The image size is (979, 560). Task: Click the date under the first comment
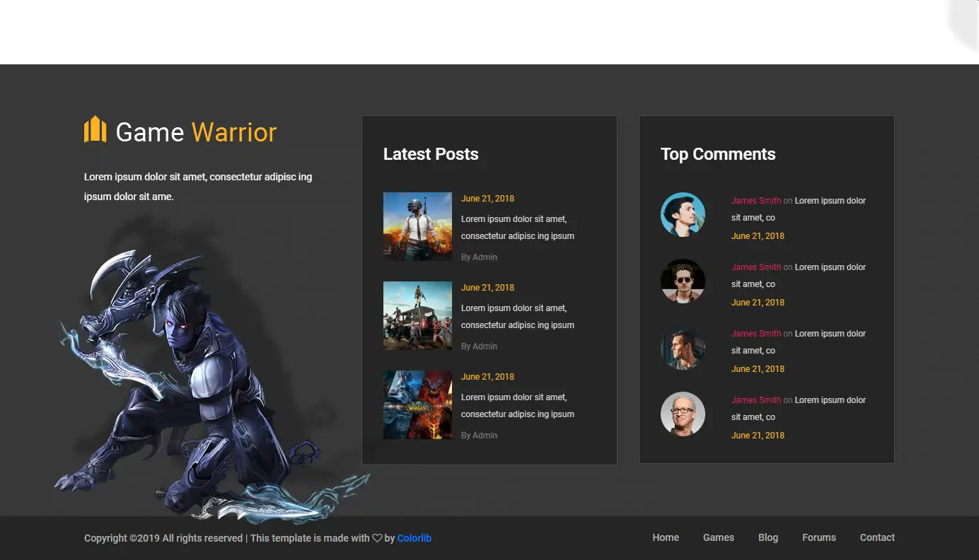coord(758,236)
